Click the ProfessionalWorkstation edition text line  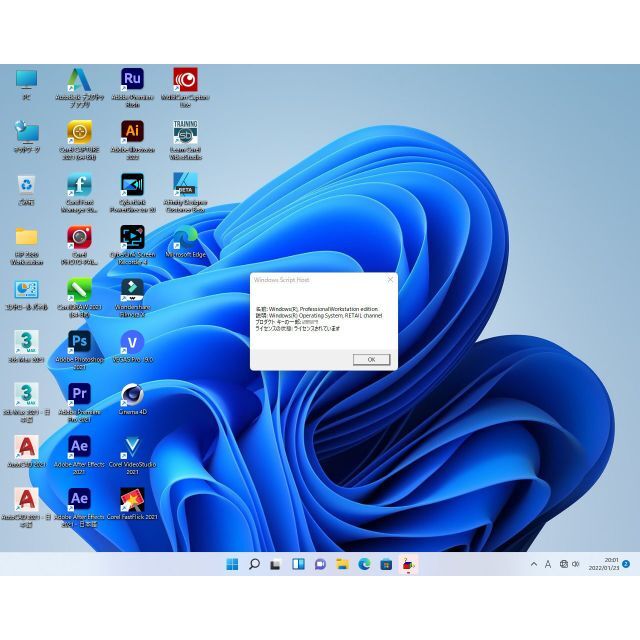click(317, 309)
